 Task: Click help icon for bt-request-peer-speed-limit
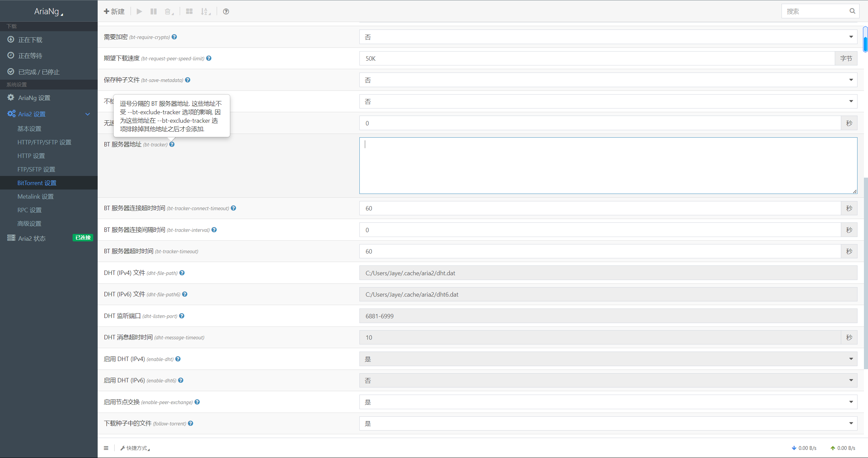tap(209, 58)
